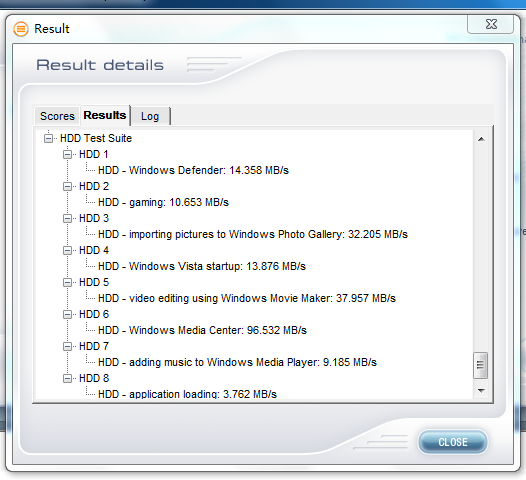Select the gaming 10.653 MB/s result

click(x=163, y=202)
